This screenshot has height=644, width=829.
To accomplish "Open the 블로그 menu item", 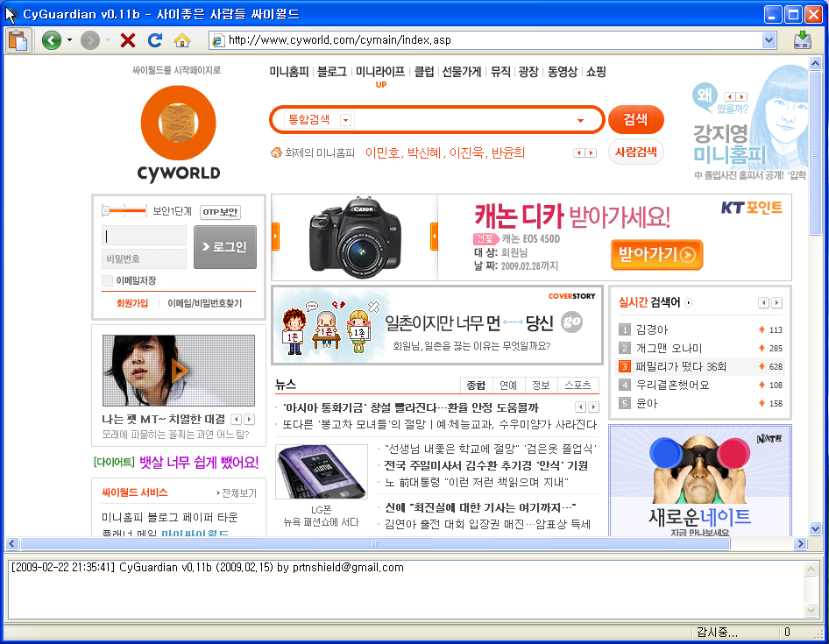I will pos(332,72).
